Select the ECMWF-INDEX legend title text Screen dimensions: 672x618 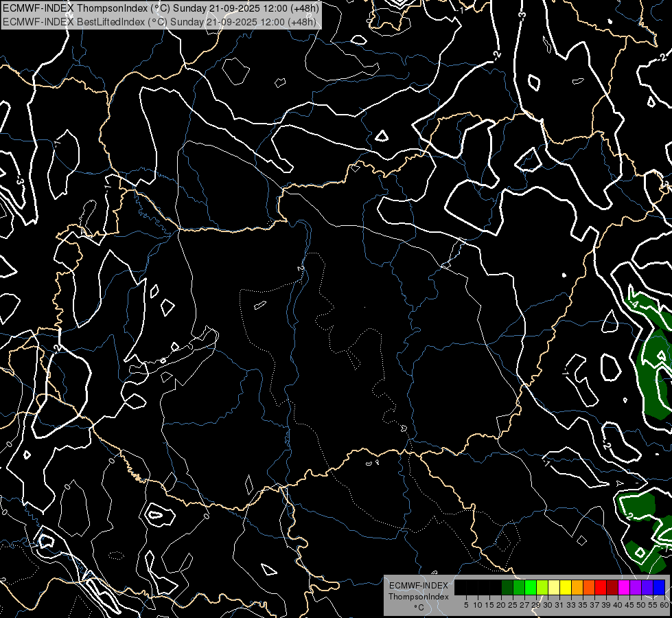pyautogui.click(x=418, y=586)
